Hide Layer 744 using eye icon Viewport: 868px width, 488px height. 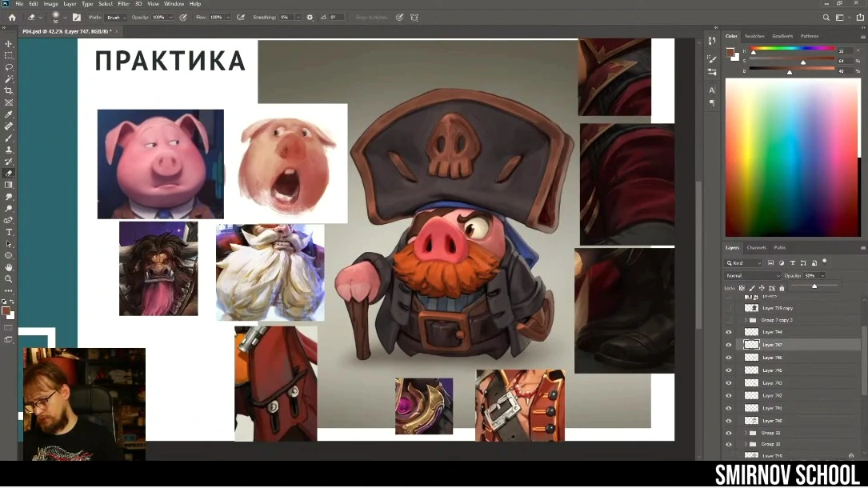pyautogui.click(x=728, y=332)
